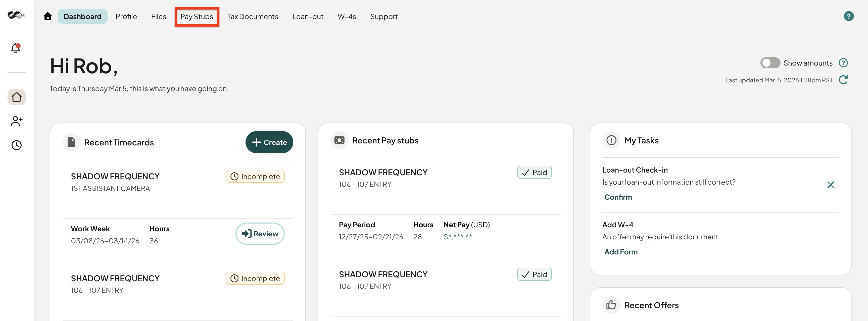868x321 pixels.
Task: Click the app logo in the sidebar
Action: coord(16,15)
